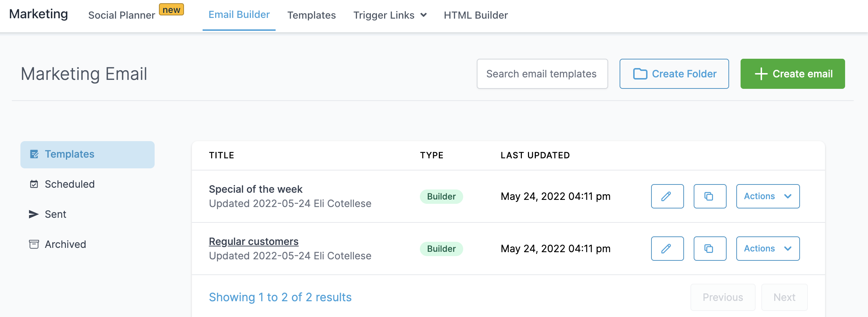Edit the Special of the week template
Viewport: 868px width, 317px height.
coord(667,196)
